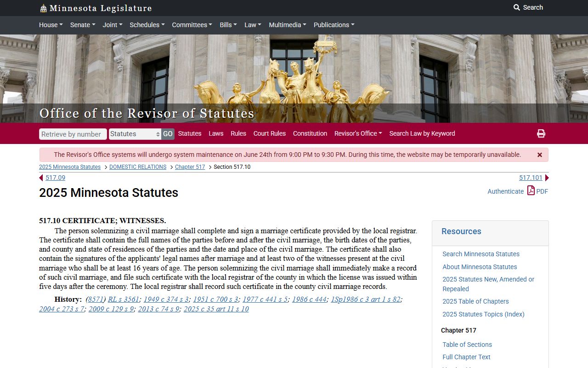Open history link 2009 c 129 s 9
The height and width of the screenshot is (368, 588).
[111, 309]
